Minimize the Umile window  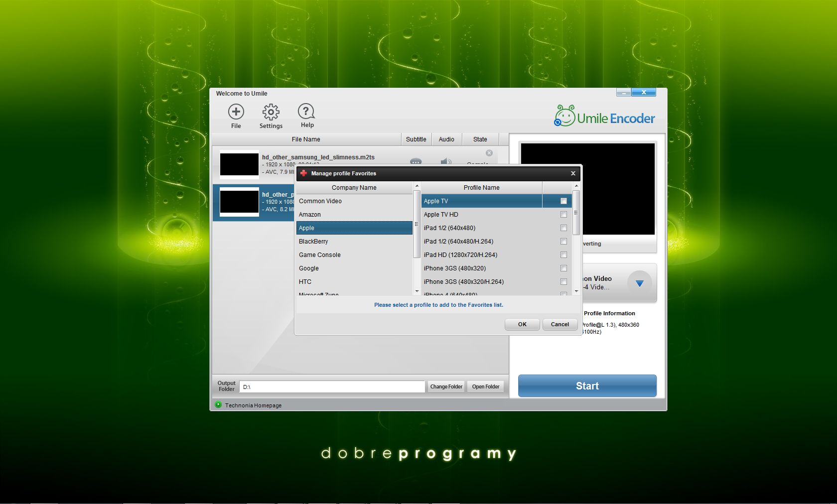click(x=623, y=92)
